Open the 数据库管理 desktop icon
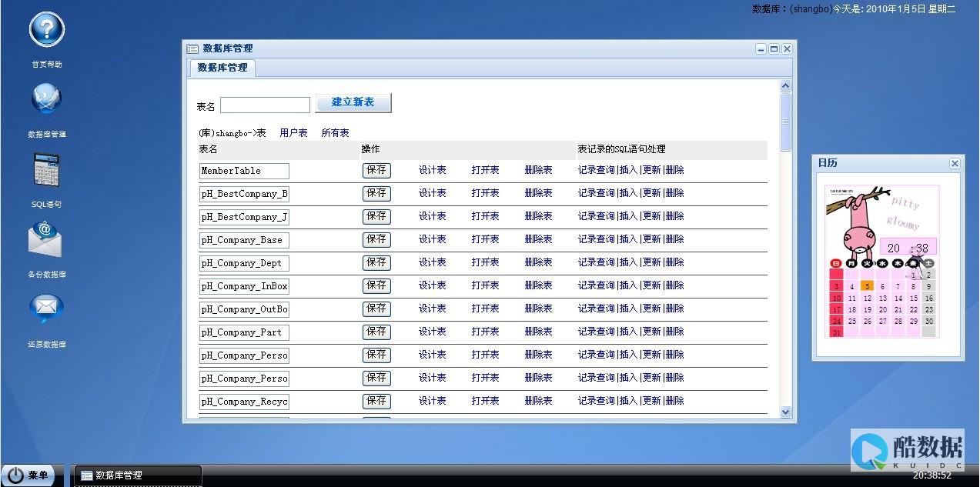Viewport: 980px width, 487px height. pyautogui.click(x=46, y=99)
